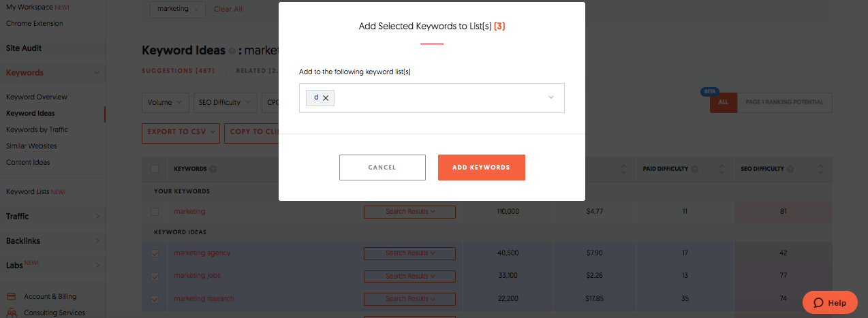The height and width of the screenshot is (318, 868).
Task: Remove the 'd' list tag
Action: [326, 98]
